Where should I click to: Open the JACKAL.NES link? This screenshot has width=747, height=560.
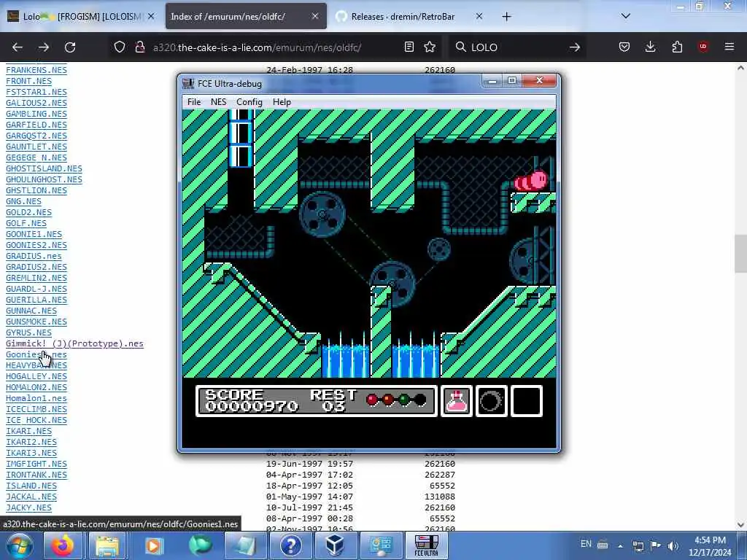[31, 497]
